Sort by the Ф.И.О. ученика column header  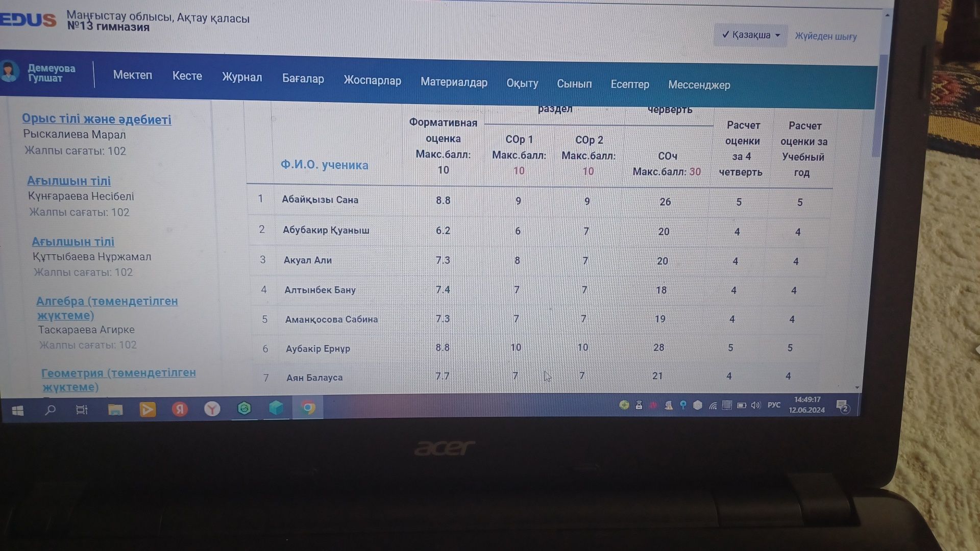coord(324,165)
